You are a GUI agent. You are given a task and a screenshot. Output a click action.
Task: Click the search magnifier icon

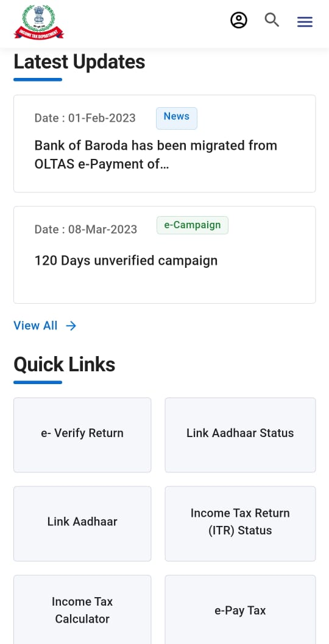click(272, 19)
